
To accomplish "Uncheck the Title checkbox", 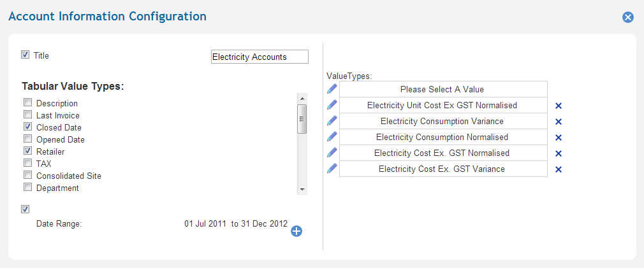I will [26, 55].
